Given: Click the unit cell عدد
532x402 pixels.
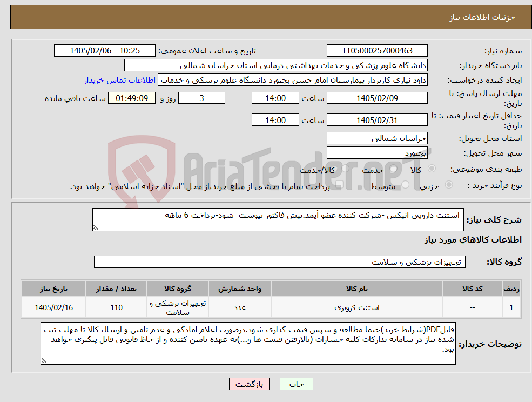Looking at the screenshot, I should pos(240,307).
